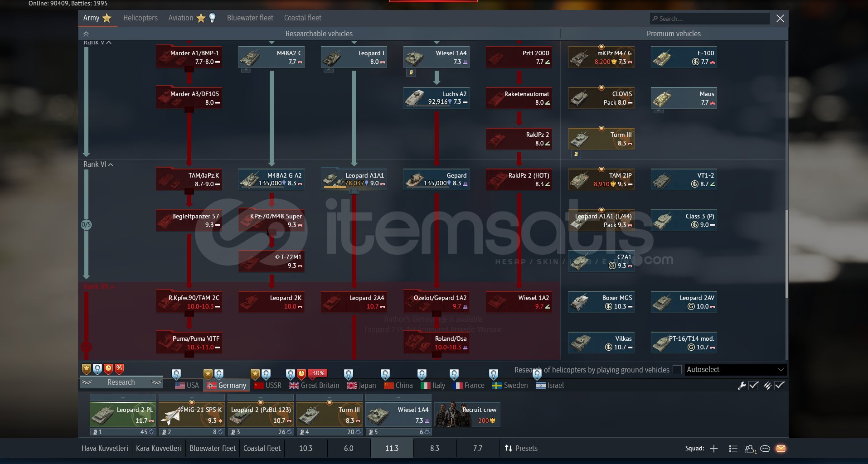Choose the 7.7 preset

click(x=478, y=449)
